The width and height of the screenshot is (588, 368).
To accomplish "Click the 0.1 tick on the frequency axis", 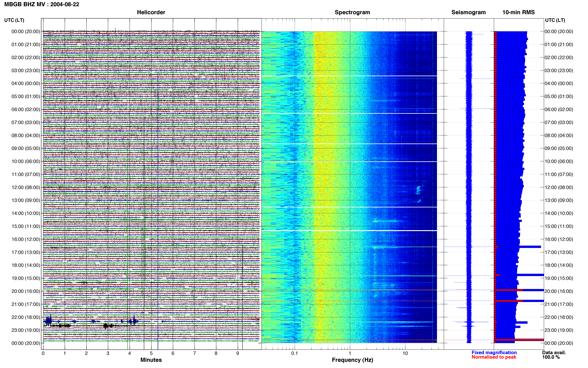I will pos(295,353).
